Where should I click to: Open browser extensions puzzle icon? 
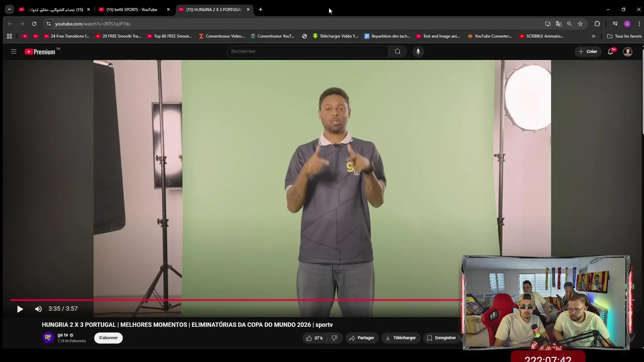coord(597,24)
